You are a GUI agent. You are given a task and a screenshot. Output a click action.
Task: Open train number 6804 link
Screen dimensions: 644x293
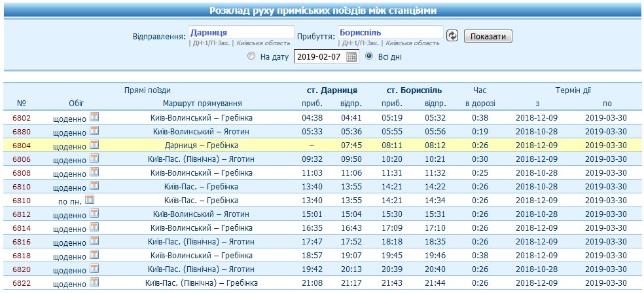[22, 146]
